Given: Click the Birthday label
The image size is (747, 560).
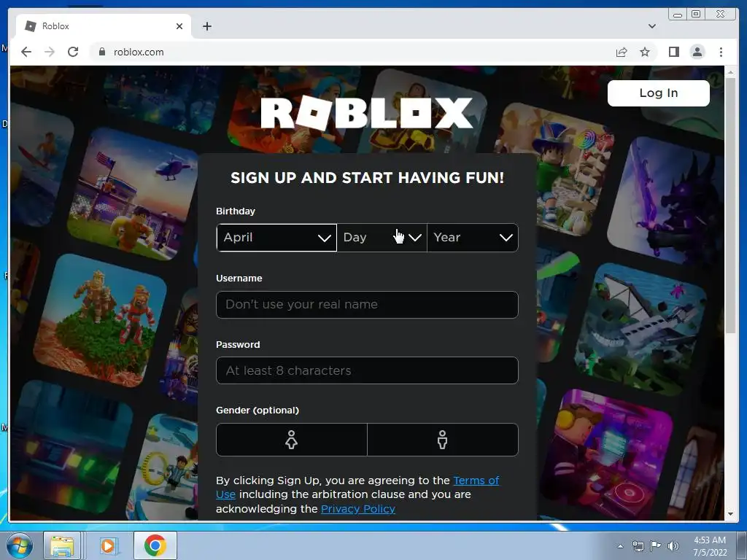Looking at the screenshot, I should pos(236,211).
